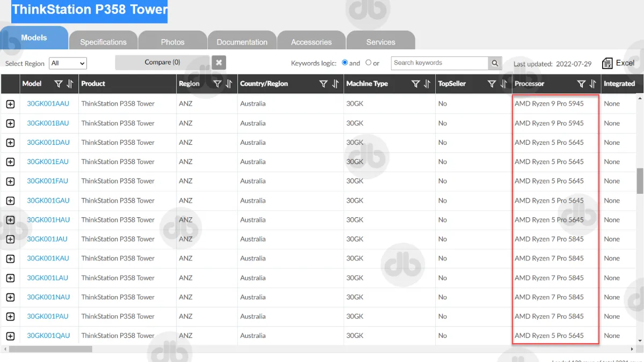Image resolution: width=644 pixels, height=362 pixels.
Task: Open the Select Region dropdown
Action: point(68,63)
